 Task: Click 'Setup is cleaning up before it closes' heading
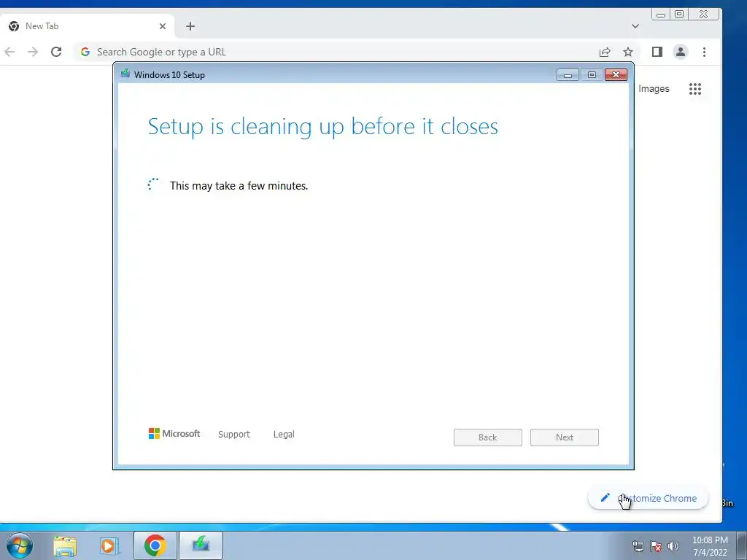tap(323, 127)
